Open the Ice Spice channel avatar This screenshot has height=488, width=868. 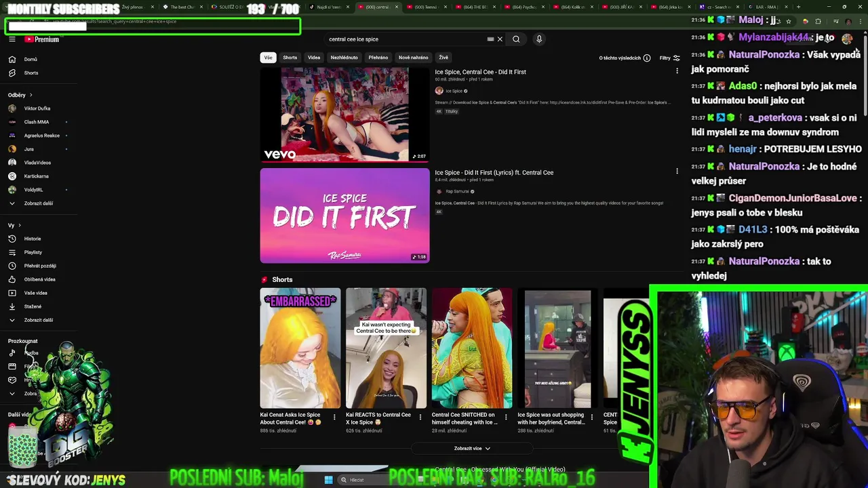pos(439,91)
